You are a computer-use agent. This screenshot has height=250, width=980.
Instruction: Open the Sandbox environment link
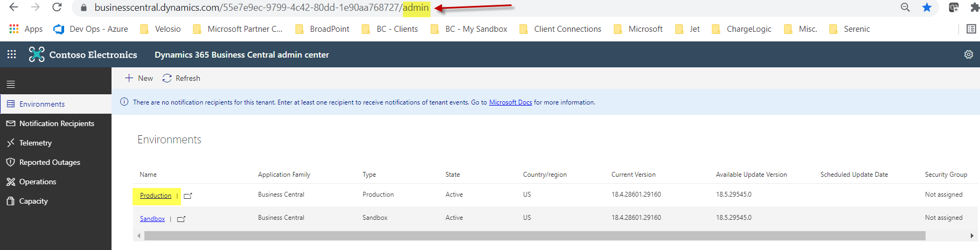point(152,219)
